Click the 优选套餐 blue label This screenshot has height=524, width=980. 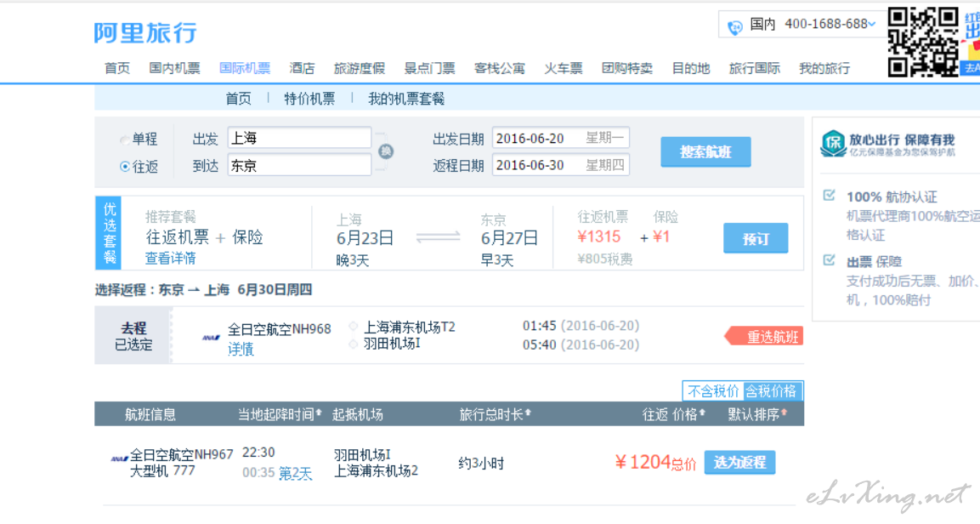[x=109, y=233]
